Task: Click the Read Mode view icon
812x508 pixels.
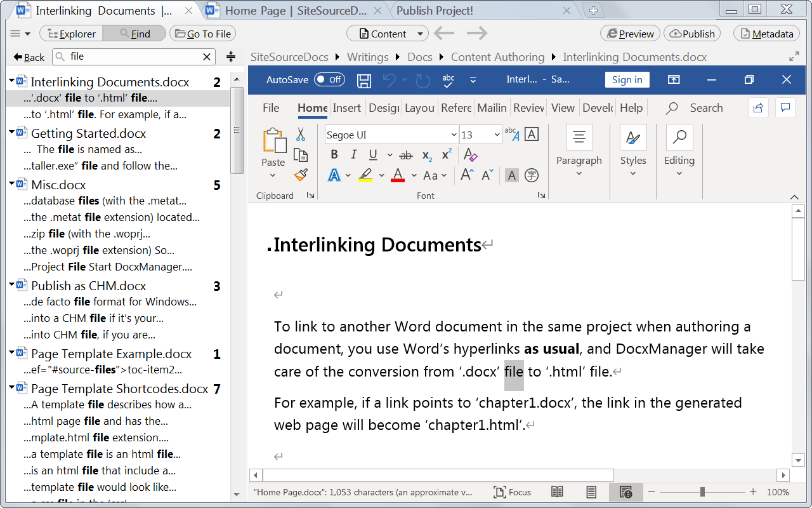Action: (x=557, y=492)
